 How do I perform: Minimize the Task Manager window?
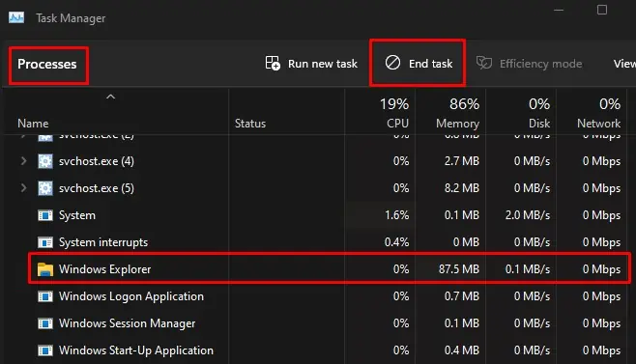[x=559, y=10]
